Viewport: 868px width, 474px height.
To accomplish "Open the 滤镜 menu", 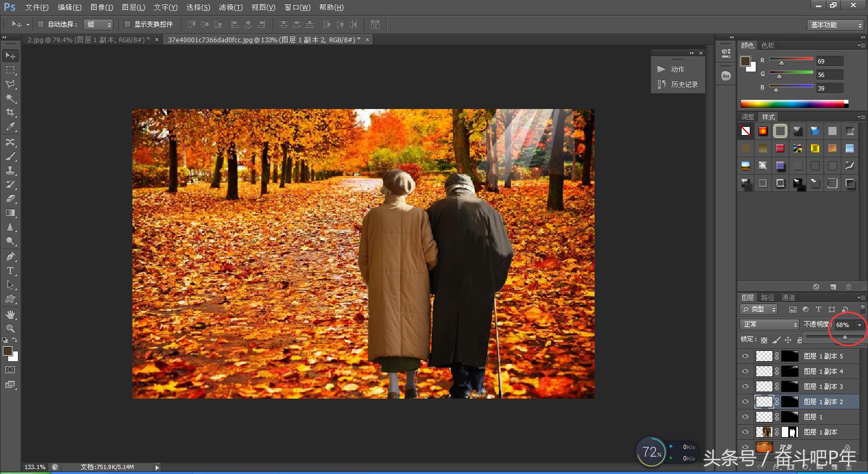I will [231, 7].
